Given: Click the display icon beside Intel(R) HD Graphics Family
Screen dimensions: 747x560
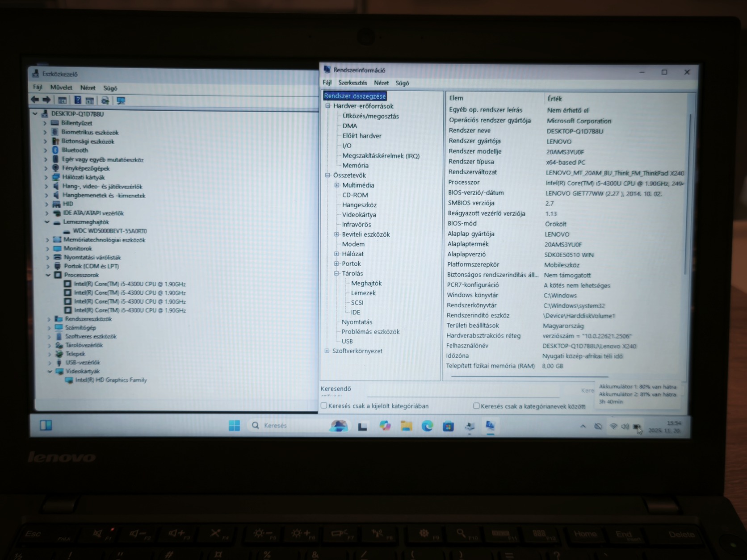Looking at the screenshot, I should click(69, 380).
